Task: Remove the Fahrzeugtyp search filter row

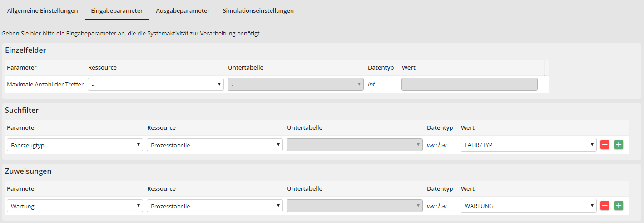Action: [x=604, y=145]
